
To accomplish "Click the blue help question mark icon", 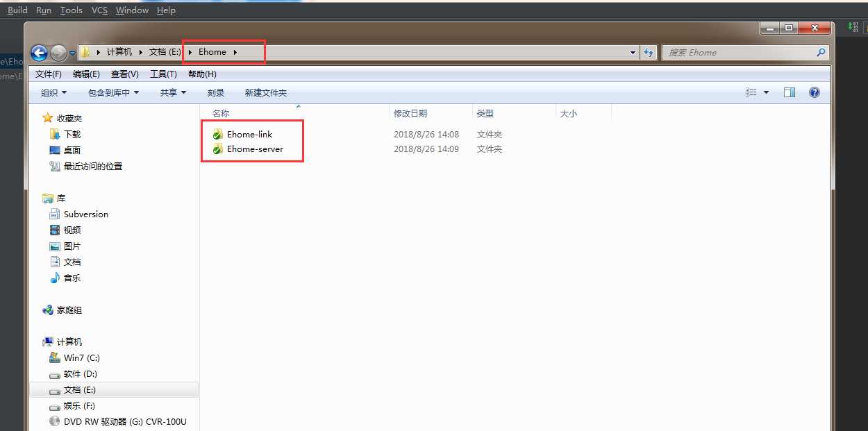I will tap(815, 92).
